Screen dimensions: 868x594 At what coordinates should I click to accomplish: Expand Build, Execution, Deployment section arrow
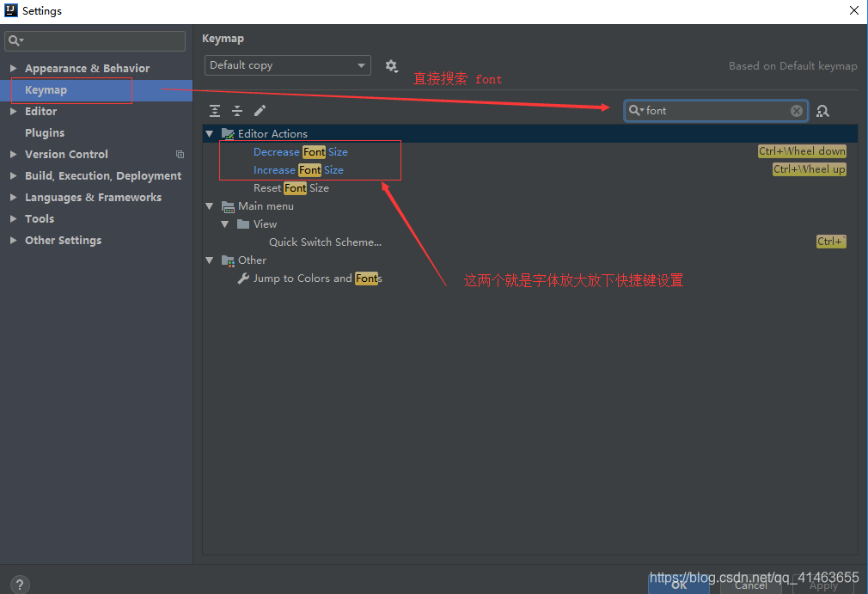coord(13,175)
